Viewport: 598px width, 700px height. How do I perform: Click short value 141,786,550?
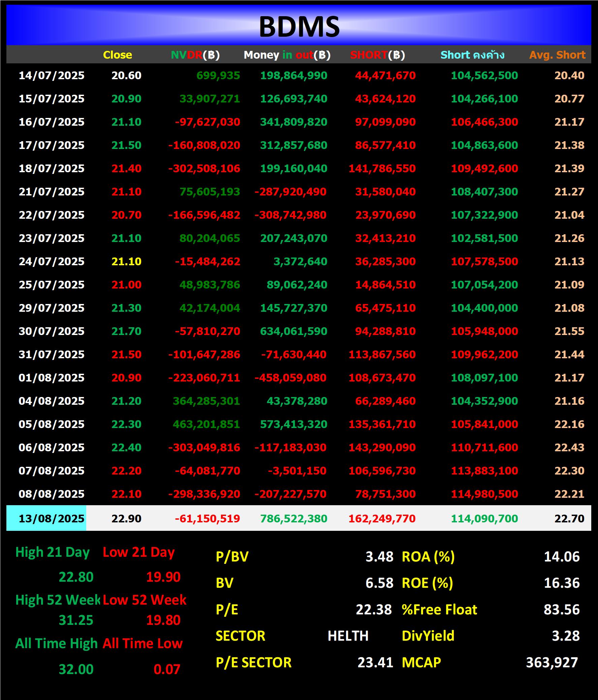coord(382,169)
